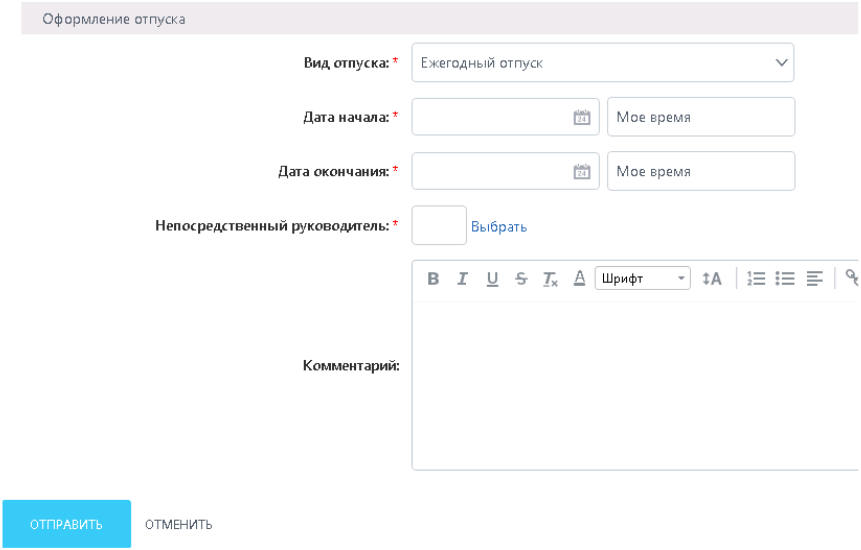The width and height of the screenshot is (861, 550).
Task: Toggle bold formatting in comment editor
Action: [433, 279]
